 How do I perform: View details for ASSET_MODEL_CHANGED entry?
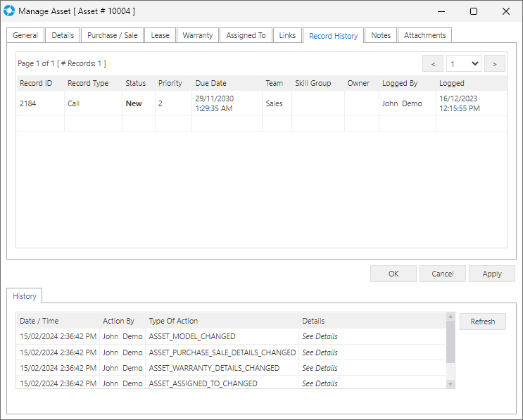[x=320, y=337]
